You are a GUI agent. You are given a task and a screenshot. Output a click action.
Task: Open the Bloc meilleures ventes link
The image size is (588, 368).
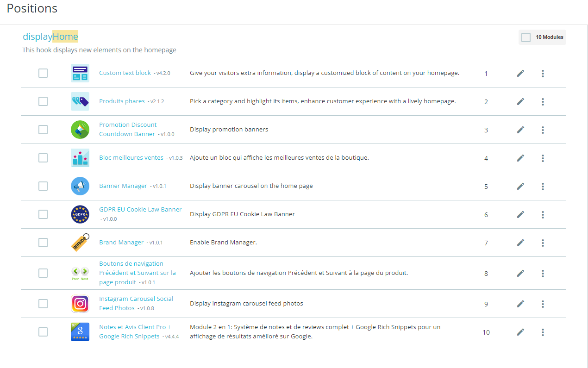(x=131, y=157)
